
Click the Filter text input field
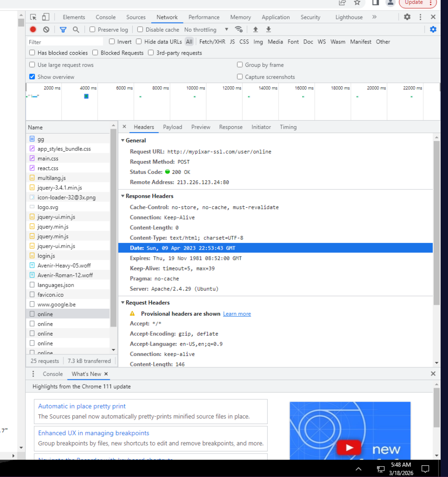[65, 42]
